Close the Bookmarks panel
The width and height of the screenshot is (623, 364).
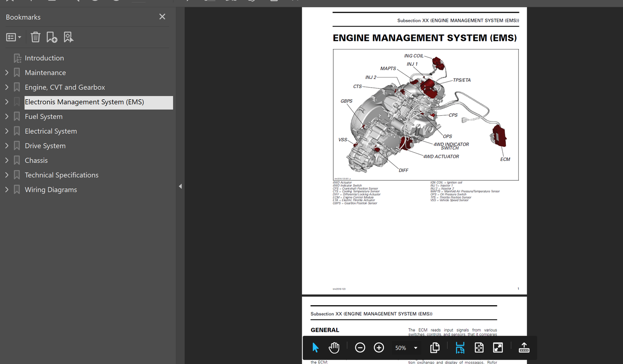162,17
